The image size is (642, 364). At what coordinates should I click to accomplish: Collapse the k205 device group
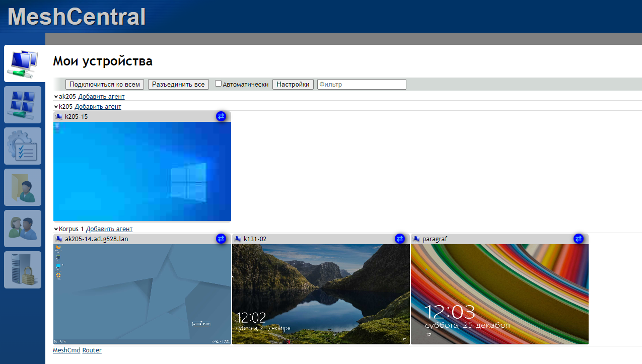(x=56, y=106)
